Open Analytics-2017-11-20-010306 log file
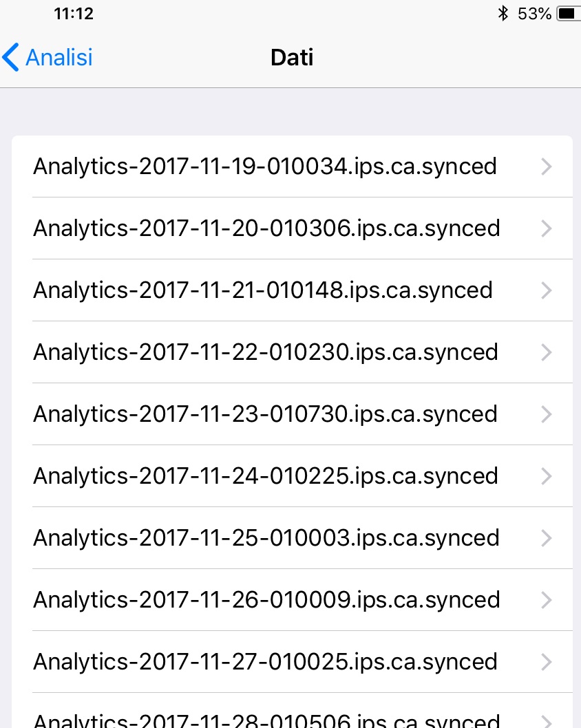 coord(266,228)
